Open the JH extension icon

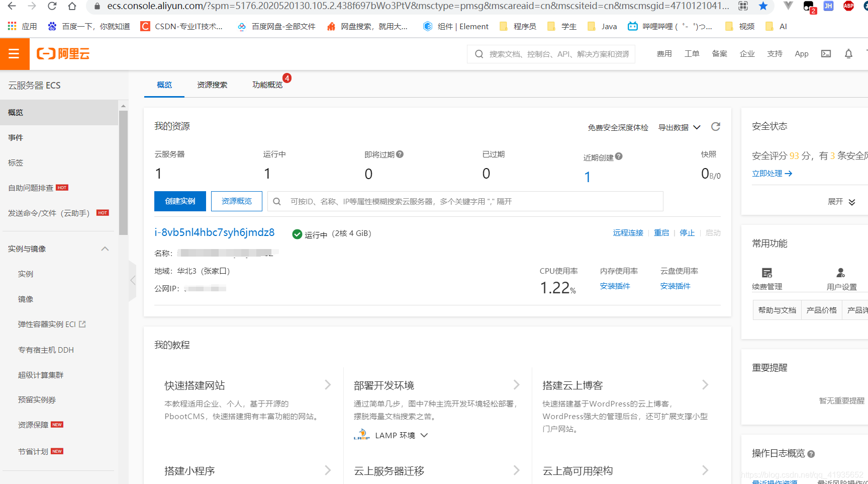[x=828, y=6]
